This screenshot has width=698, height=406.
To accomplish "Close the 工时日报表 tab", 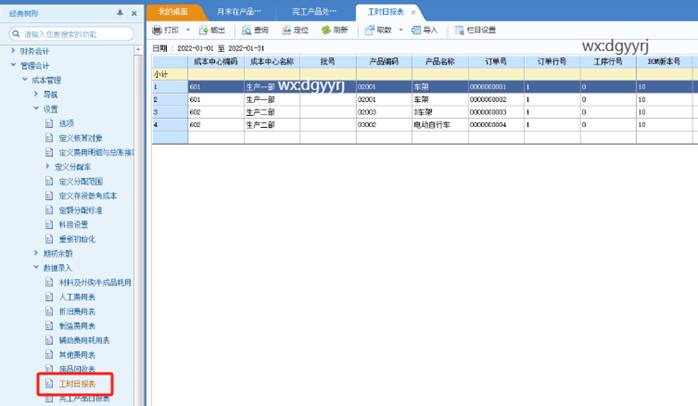I will coord(414,12).
